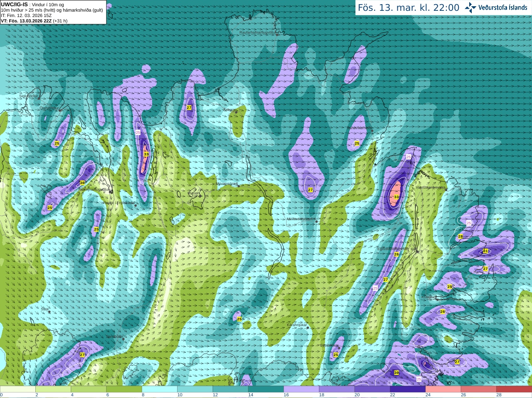
Task: Click the yellow 33 marker beside Vatnsskarð eystra
Action: point(397,197)
